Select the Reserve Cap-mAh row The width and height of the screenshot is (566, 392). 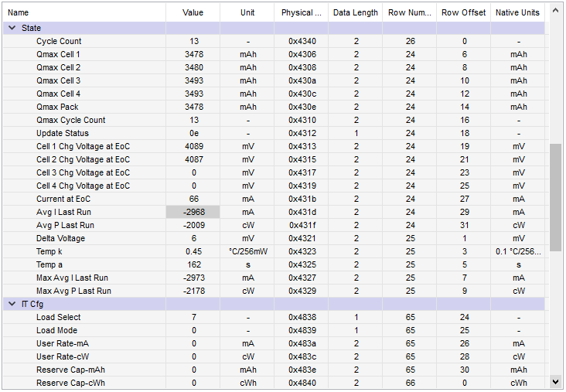point(274,370)
